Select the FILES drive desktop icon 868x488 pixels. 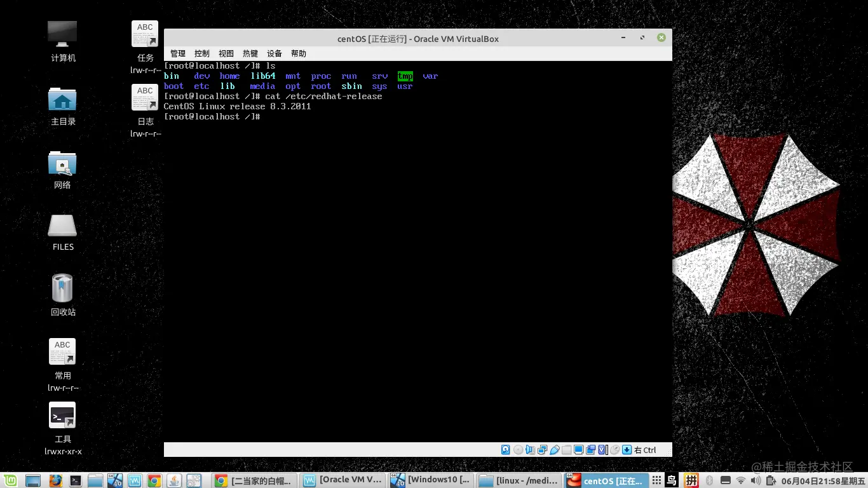coord(63,233)
